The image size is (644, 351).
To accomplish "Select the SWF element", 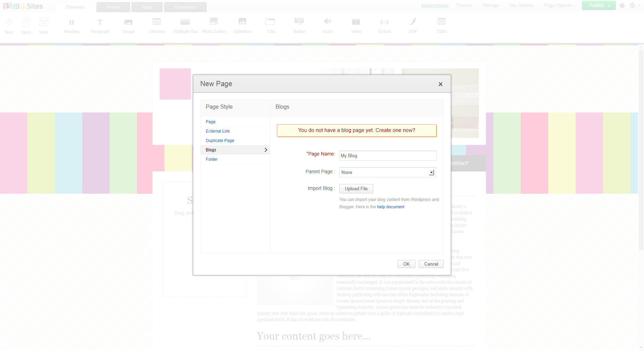I will [x=413, y=26].
